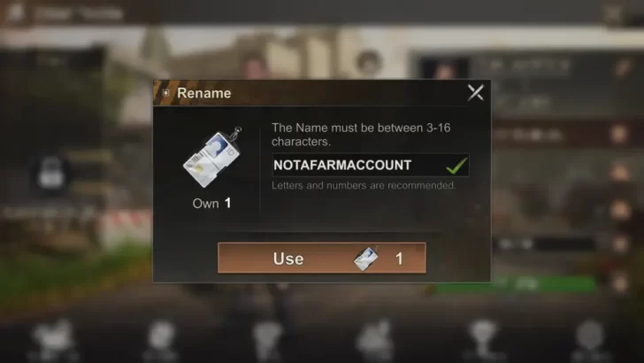Click the Own 1 count label
This screenshot has width=644, height=363.
pyautogui.click(x=212, y=203)
